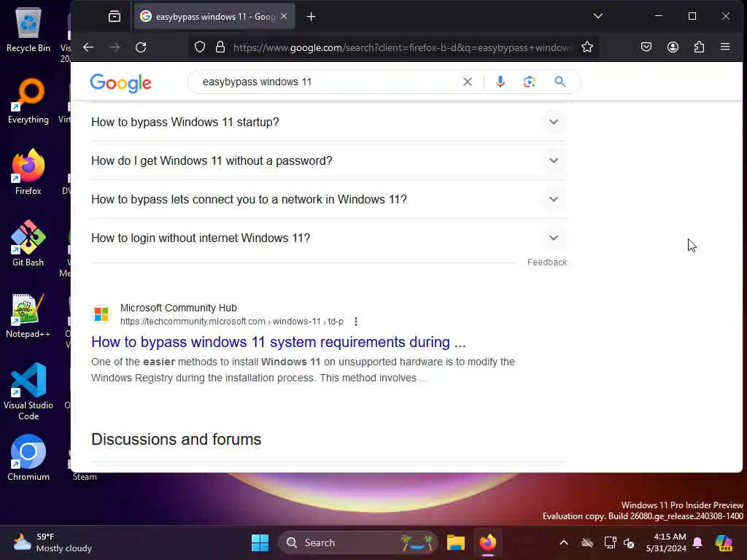Open the weather widget 59°F Mostly cloudy
The width and height of the screenshot is (747, 560).
tap(53, 542)
